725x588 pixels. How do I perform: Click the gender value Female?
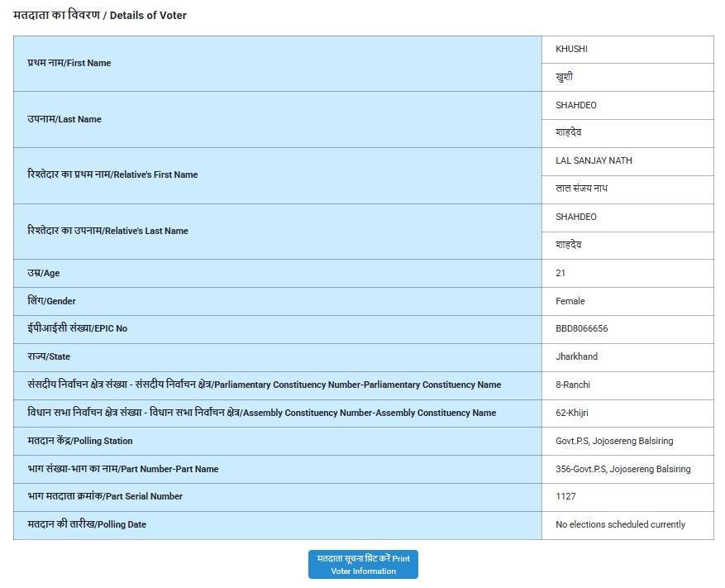(x=570, y=301)
